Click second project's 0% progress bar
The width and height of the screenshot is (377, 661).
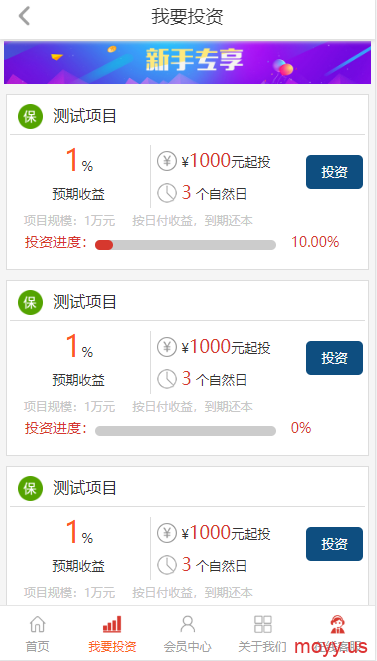tap(186, 431)
